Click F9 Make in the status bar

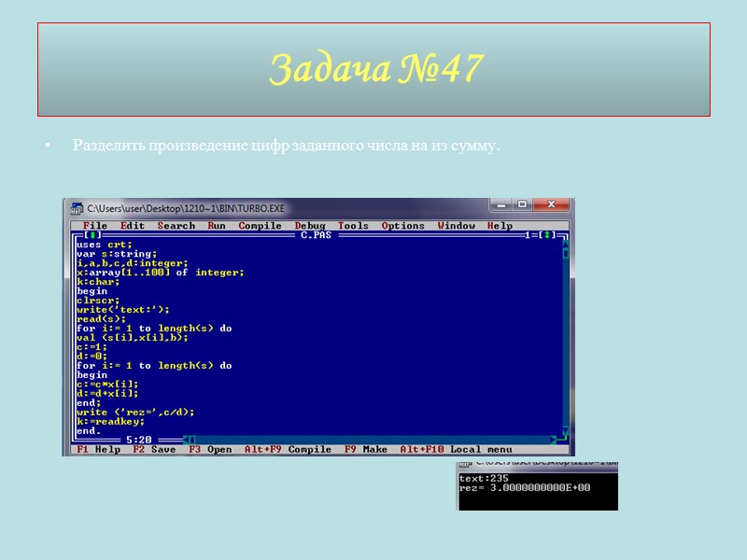(366, 450)
